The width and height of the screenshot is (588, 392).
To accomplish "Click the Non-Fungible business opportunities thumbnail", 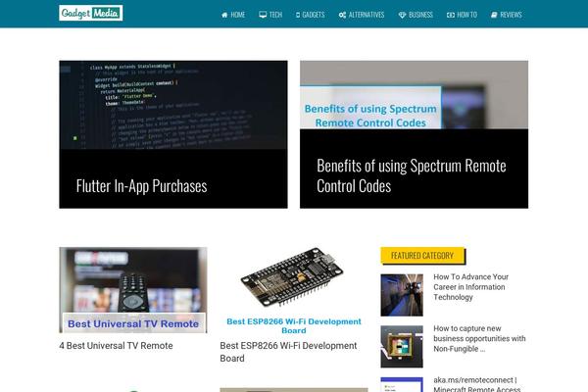I will (x=402, y=347).
